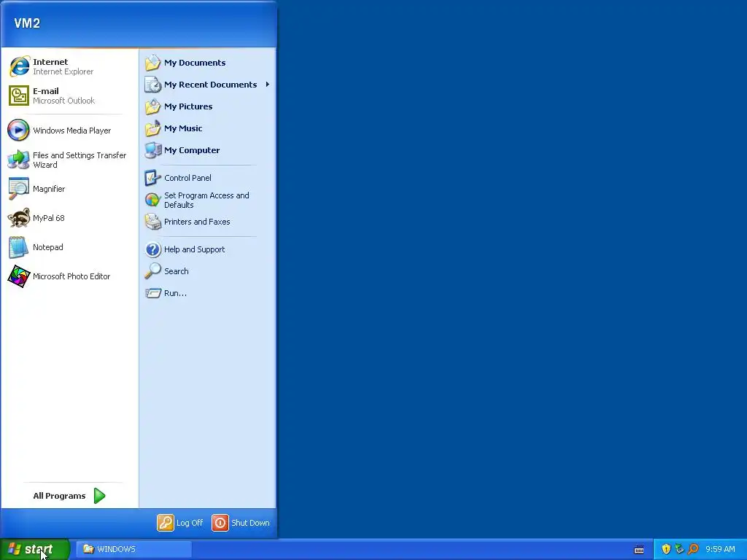
Task: Click the My Documents folder icon
Action: 153,63
